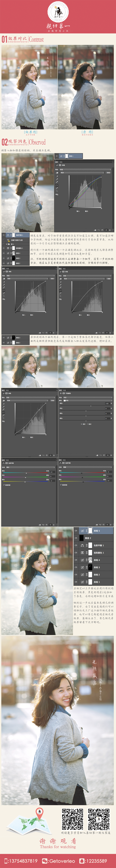The height and width of the screenshot is (868, 116).
Task: Open panel menu of multi-color Curves properties panel
Action: click(113, 162)
